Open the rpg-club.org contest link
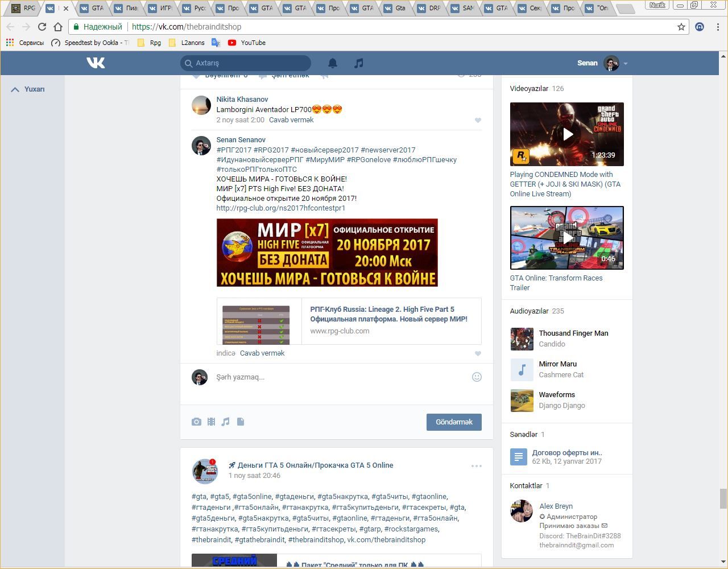The width and height of the screenshot is (728, 569). point(281,208)
